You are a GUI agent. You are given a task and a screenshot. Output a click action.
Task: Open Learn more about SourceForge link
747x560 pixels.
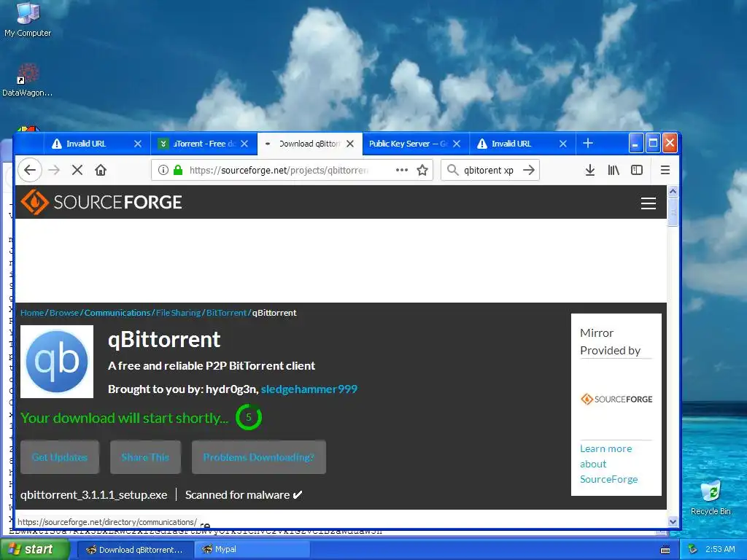(x=608, y=464)
